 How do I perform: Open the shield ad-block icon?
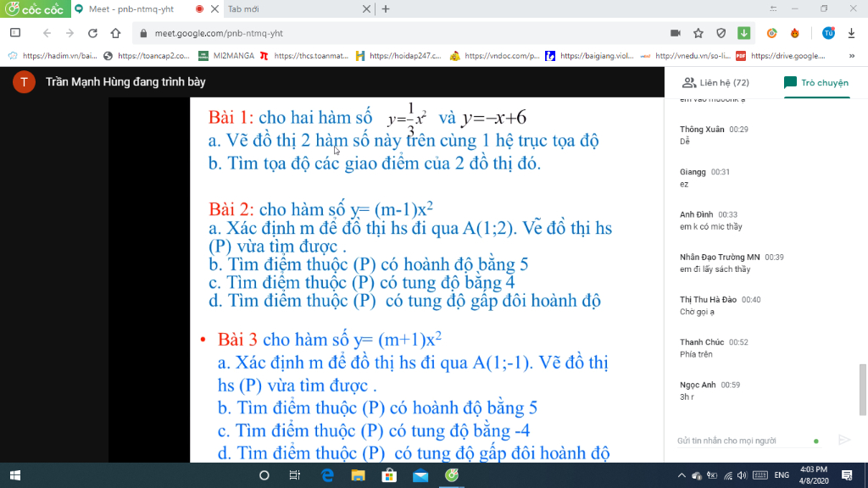[721, 33]
